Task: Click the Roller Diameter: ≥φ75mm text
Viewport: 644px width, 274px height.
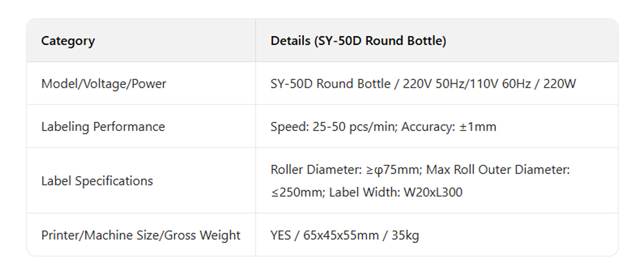Action: click(x=344, y=170)
